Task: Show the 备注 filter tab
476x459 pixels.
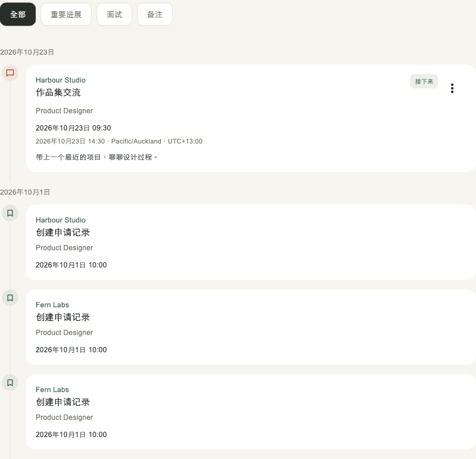Action: click(154, 14)
